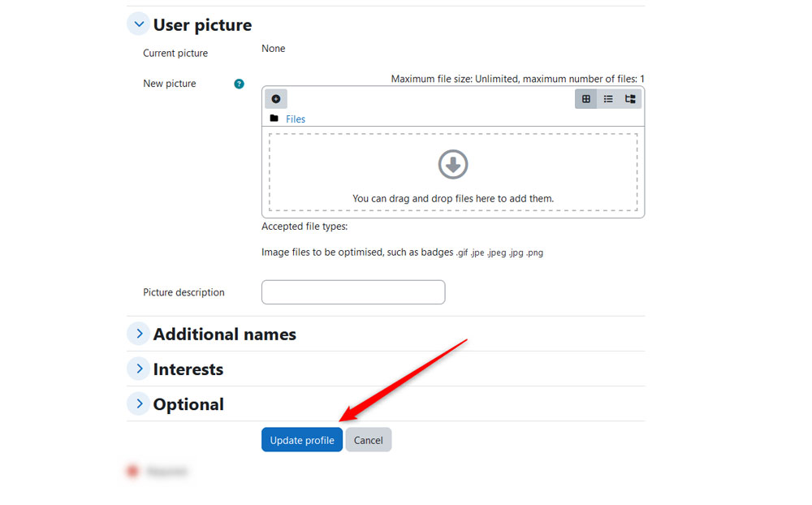Click the Additional names section heading
Viewport: 812px width, 505px height.
pyautogui.click(x=224, y=334)
